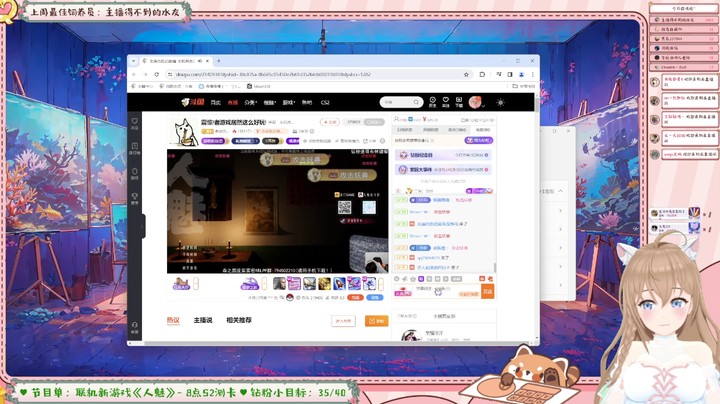The width and height of the screenshot is (720, 404).
Task: Select 直播 in Douyu navigation
Action: 233,102
